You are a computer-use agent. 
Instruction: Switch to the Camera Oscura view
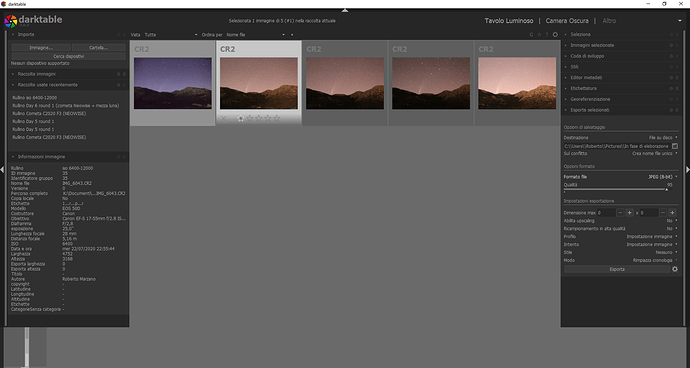pos(568,21)
